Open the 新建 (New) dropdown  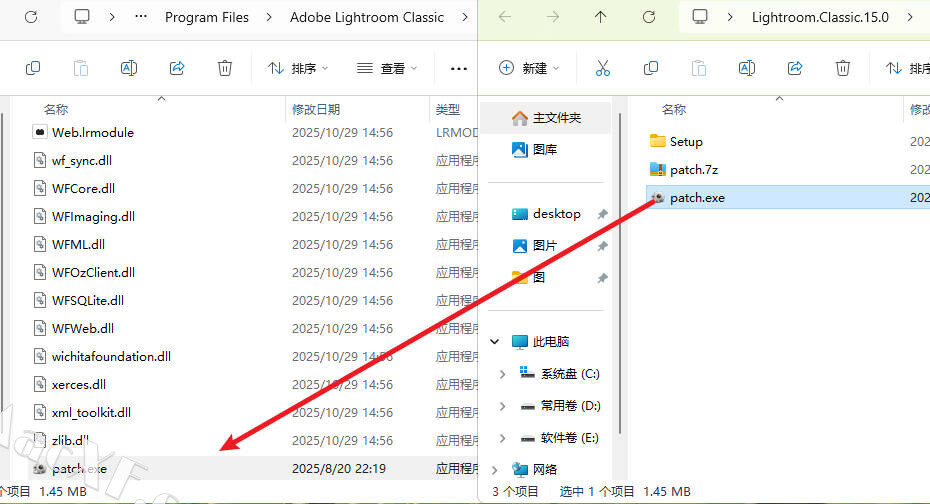529,68
